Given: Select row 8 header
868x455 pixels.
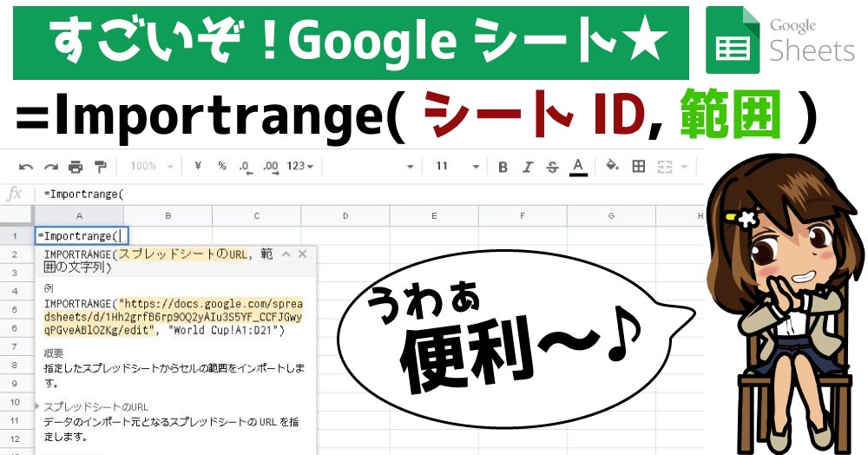Looking at the screenshot, I should click(15, 366).
